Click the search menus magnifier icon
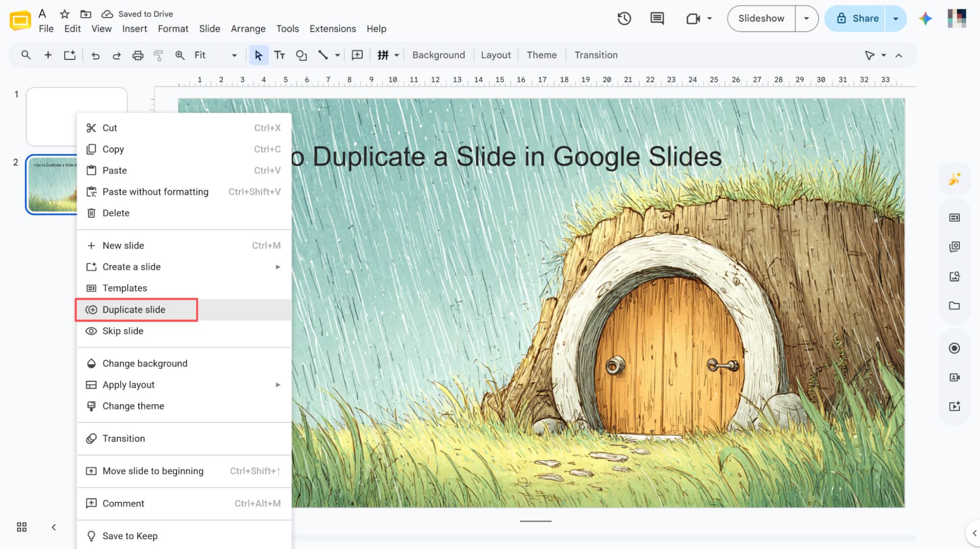980x549 pixels. coord(26,55)
